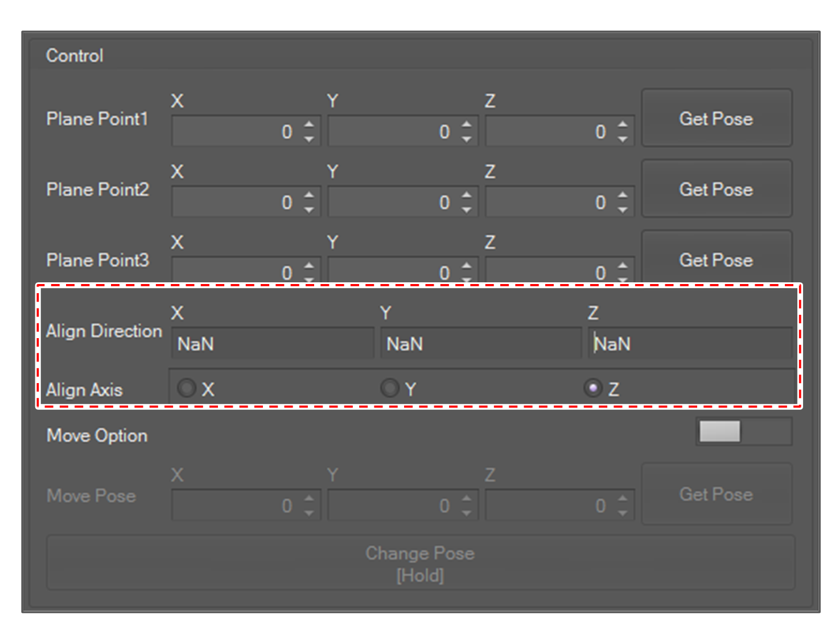Screen dimensions: 840x625
Task: Click the Align Direction X field
Action: [x=272, y=344]
